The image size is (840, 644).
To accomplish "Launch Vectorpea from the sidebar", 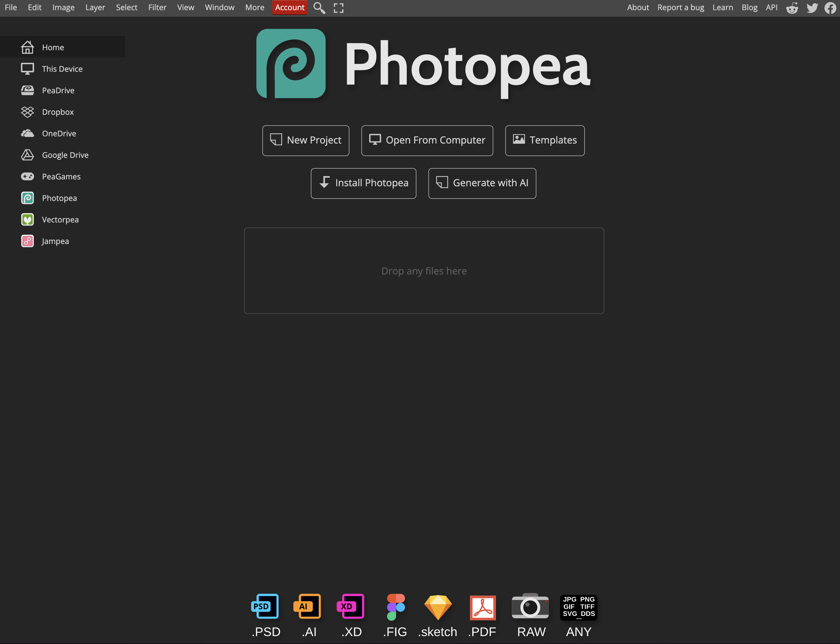I will point(60,219).
